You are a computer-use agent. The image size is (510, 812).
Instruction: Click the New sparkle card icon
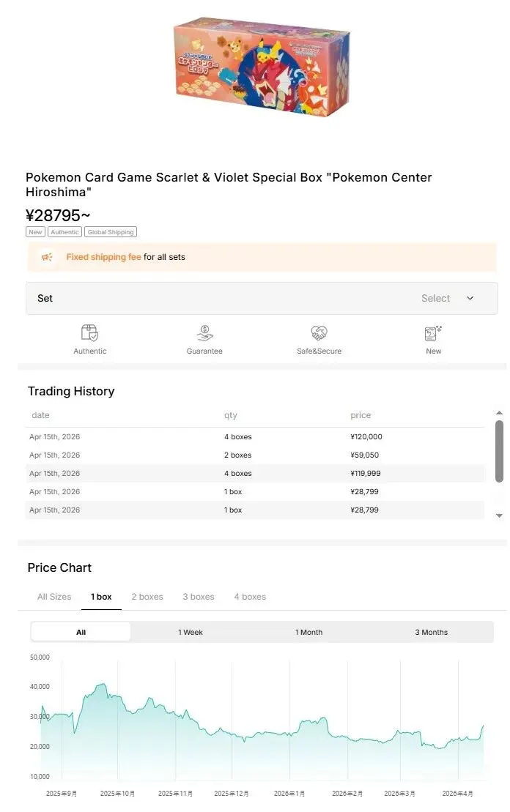click(434, 333)
